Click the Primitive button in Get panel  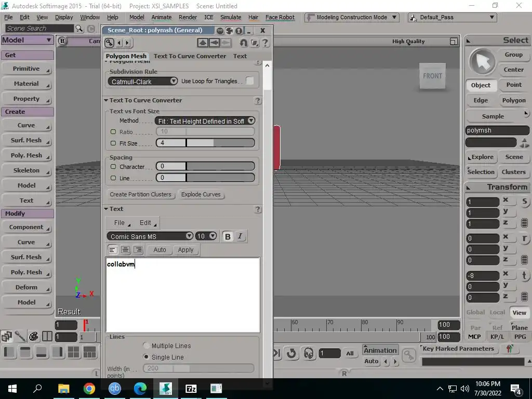point(27,69)
